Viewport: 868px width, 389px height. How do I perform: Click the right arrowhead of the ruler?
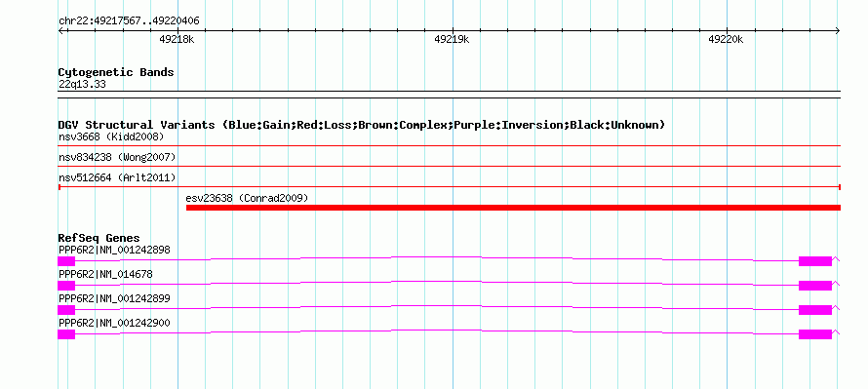click(838, 31)
